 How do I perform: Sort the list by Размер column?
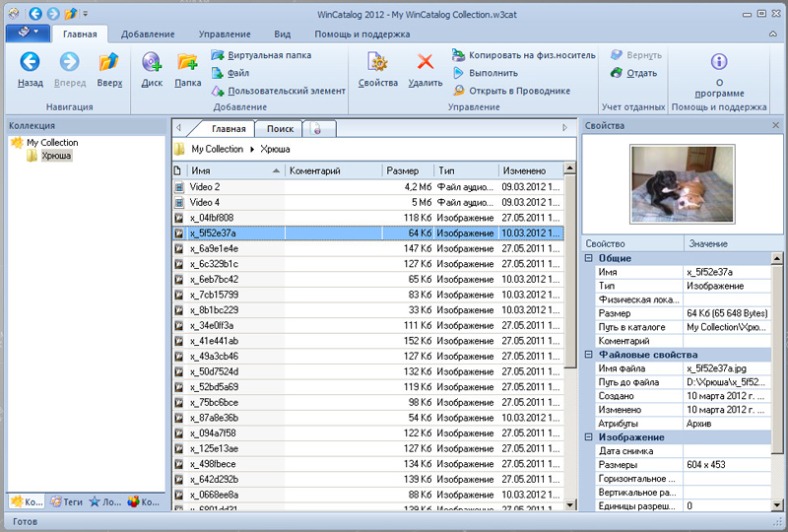pyautogui.click(x=404, y=170)
